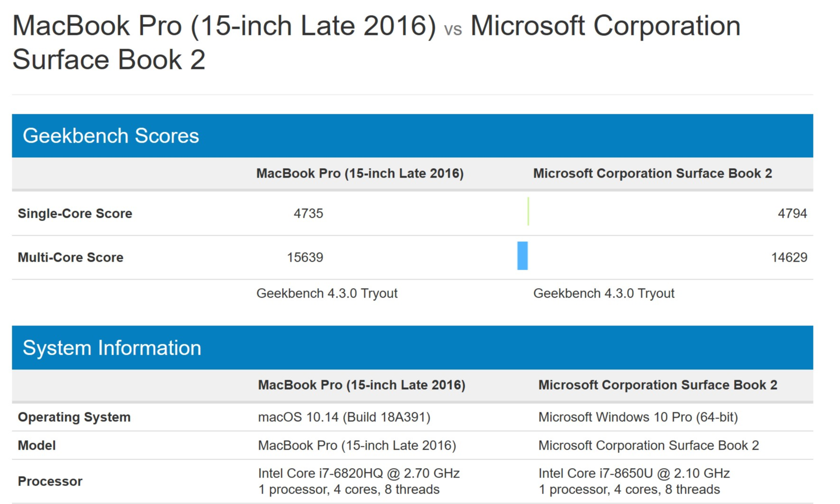Select the MacBook Pro Multi-Core score 15639
The image size is (840, 504).
click(x=305, y=257)
